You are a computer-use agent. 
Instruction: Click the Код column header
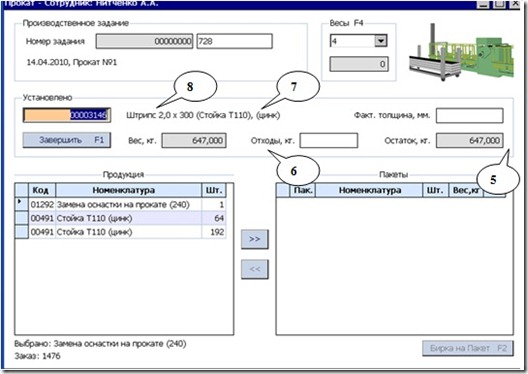coord(42,191)
